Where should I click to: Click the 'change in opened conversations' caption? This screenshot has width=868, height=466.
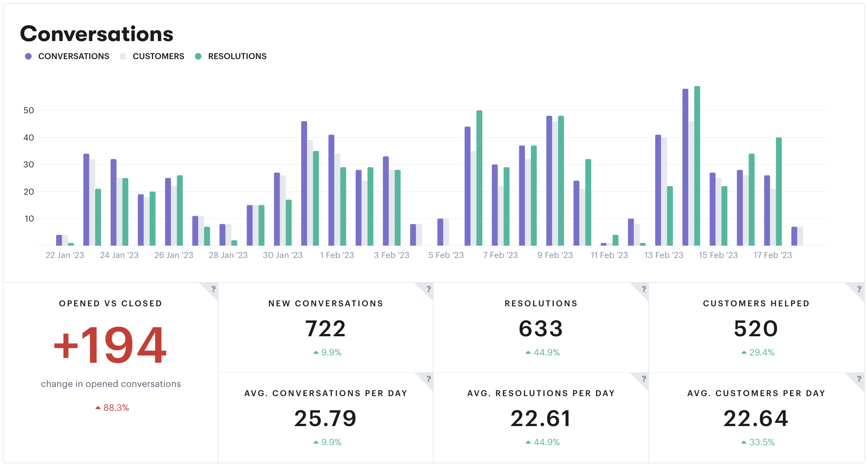(111, 384)
